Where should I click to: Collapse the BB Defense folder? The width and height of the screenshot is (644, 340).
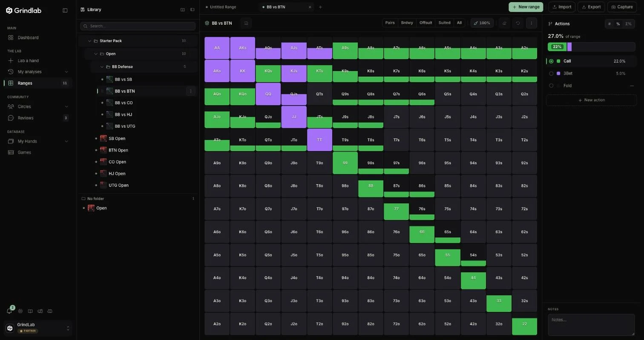pyautogui.click(x=102, y=67)
